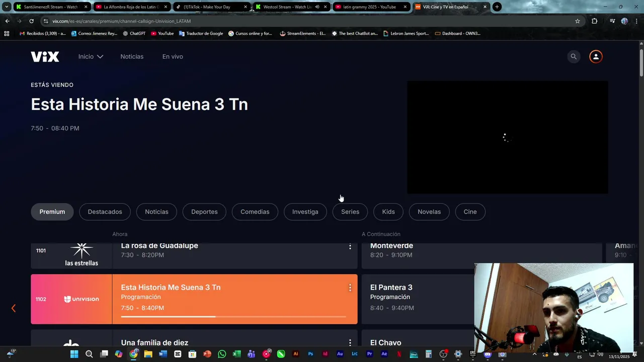Launch Premiere Pro from the taskbar
644x362 pixels.
(x=370, y=354)
